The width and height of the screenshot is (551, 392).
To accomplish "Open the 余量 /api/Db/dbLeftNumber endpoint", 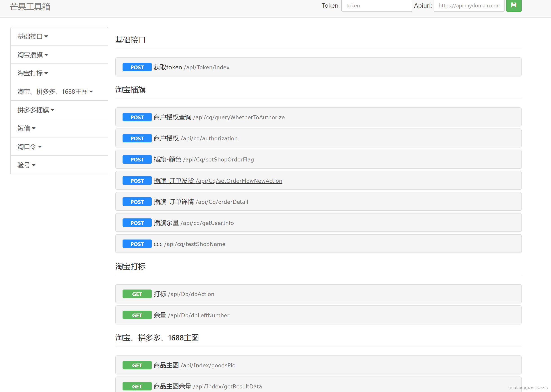I will click(x=191, y=315).
